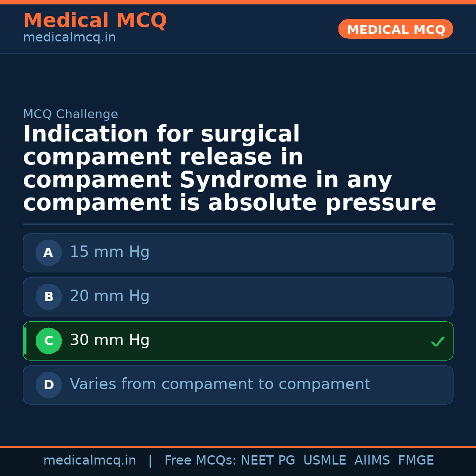Click the green circled C badge
The width and height of the screenshot is (476, 476).
click(x=48, y=341)
